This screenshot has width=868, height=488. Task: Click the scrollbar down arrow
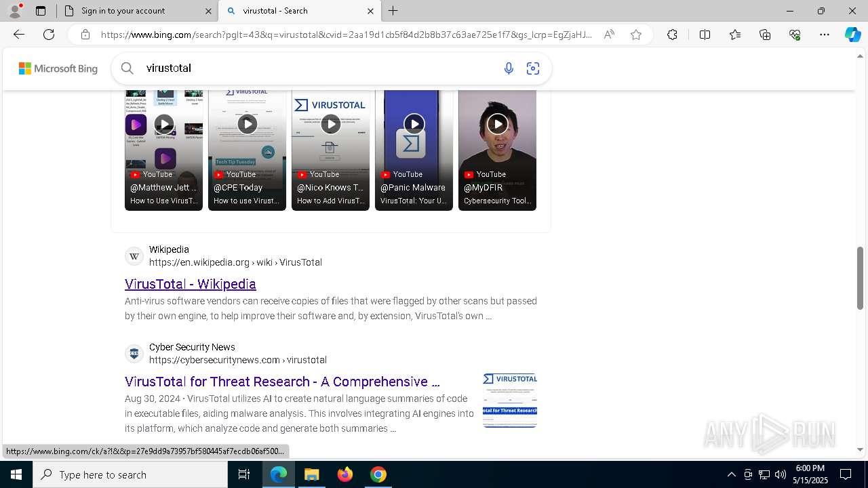861,449
